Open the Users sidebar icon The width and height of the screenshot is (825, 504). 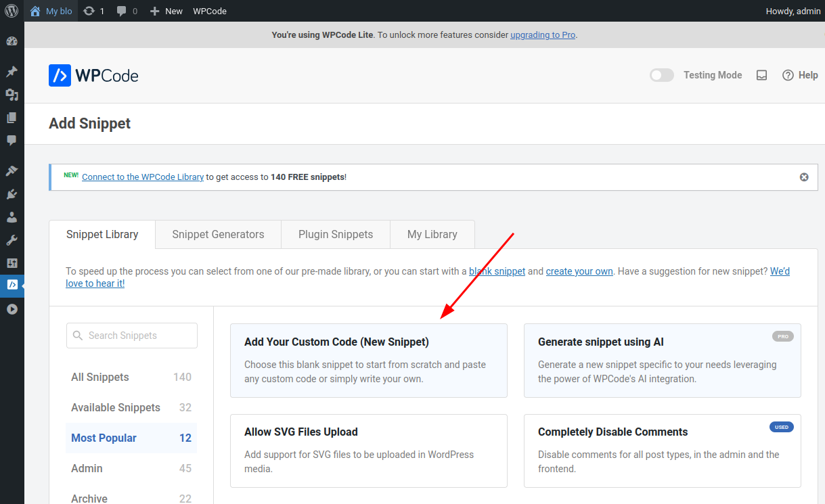tap(12, 217)
